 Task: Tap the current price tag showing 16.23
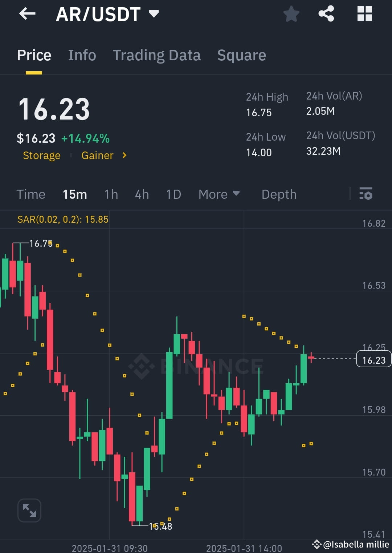(373, 359)
